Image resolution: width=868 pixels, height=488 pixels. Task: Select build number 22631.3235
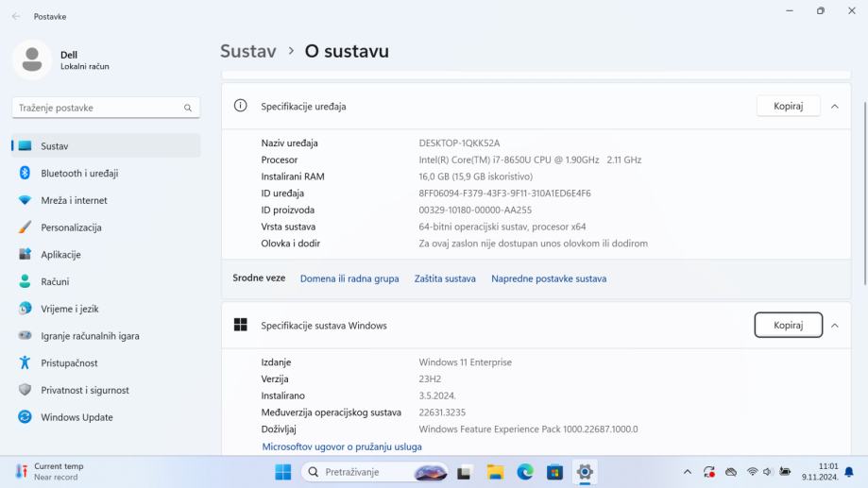[442, 412]
